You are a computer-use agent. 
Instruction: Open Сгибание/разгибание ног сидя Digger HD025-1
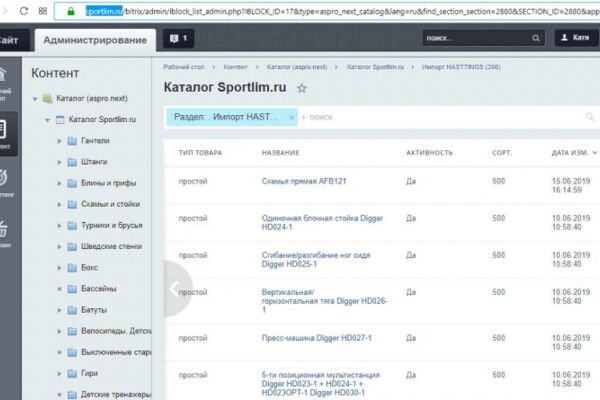pos(316,260)
